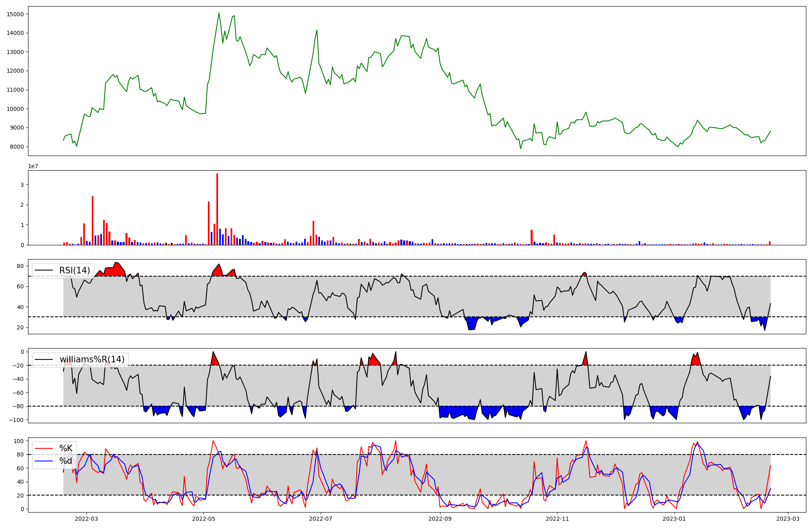812x528 pixels.
Task: Click the %K legend text
Action: click(66, 448)
